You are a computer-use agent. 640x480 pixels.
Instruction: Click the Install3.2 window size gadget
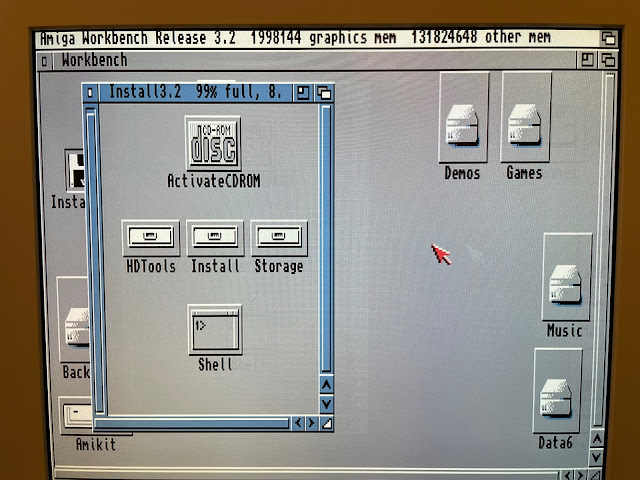coord(326,424)
